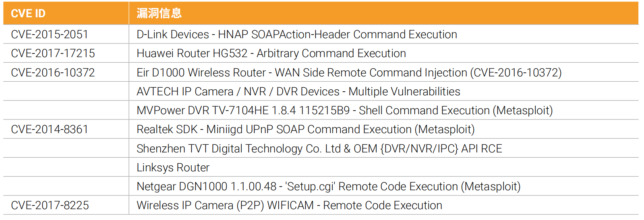Image resolution: width=644 pixels, height=220 pixels.
Task: Click the 漏洞信息 column header
Action: point(159,14)
